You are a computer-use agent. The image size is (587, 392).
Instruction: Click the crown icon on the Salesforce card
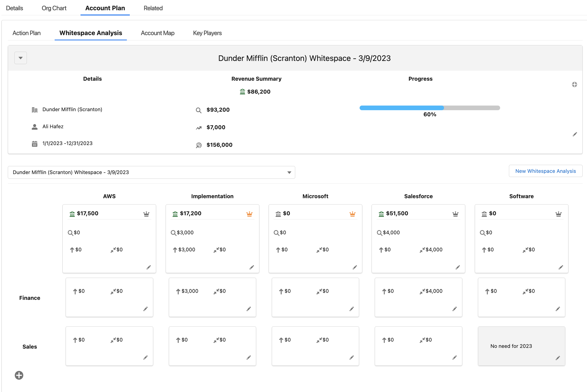(455, 214)
